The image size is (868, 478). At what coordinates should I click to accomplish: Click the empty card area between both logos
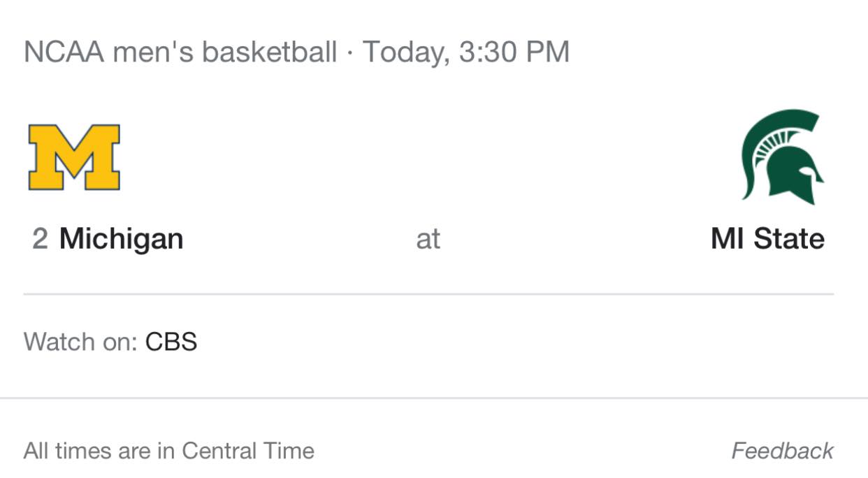[x=428, y=157]
